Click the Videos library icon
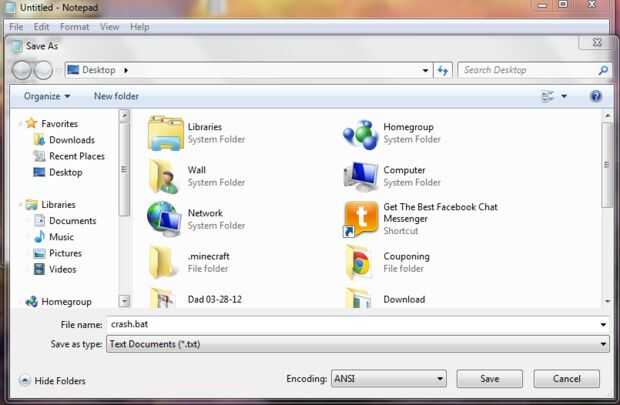Screen dimensions: 620x405 (39, 269)
